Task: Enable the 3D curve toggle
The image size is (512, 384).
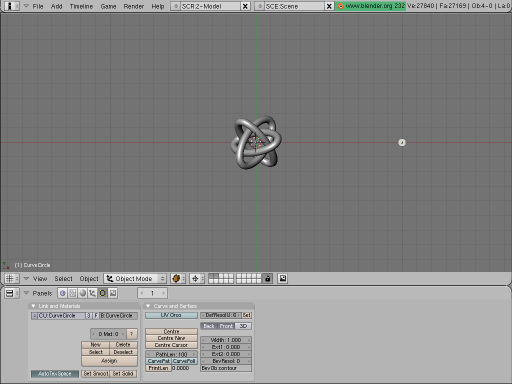Action: pyautogui.click(x=243, y=326)
